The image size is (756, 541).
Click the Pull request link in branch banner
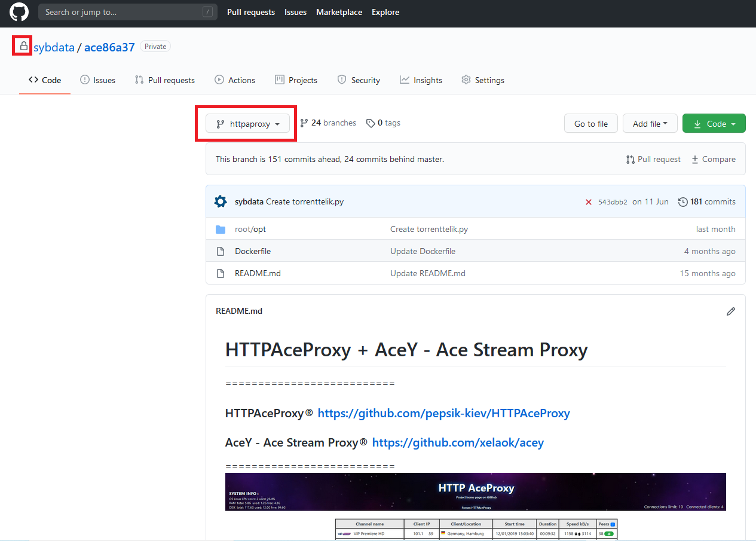tap(653, 159)
